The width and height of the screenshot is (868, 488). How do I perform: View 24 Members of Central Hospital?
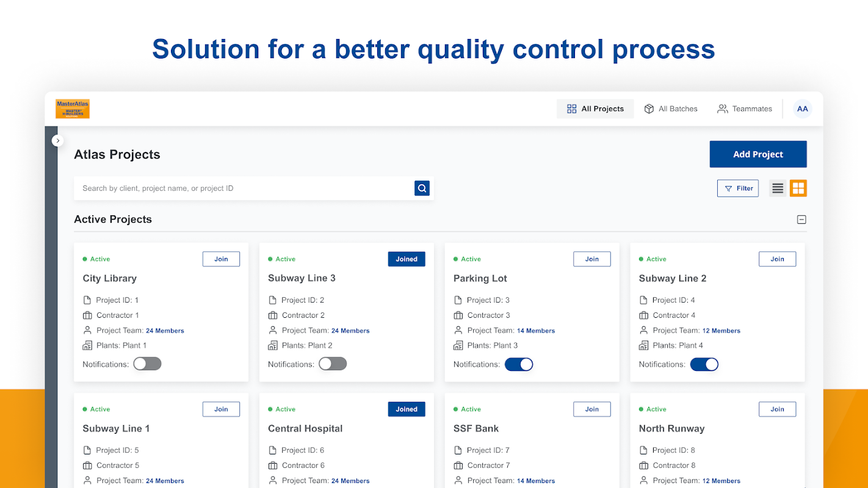(350, 481)
